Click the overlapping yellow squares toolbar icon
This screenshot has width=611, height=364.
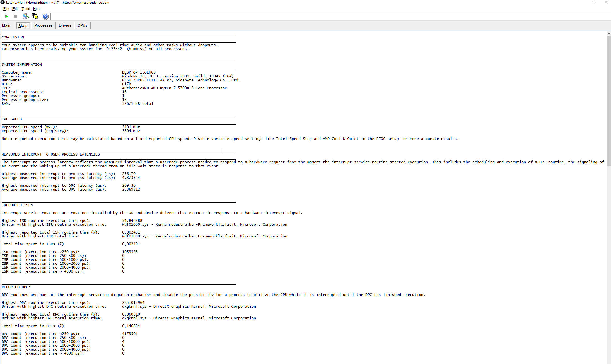35,16
